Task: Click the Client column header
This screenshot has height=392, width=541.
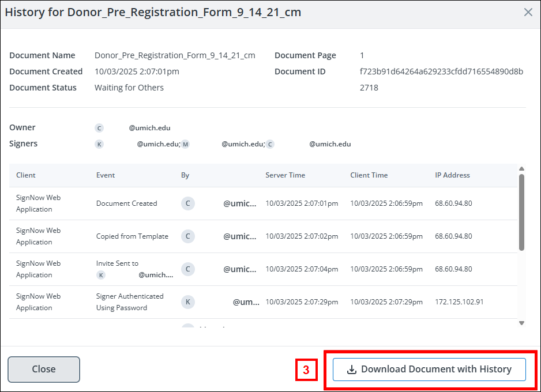Action: click(26, 175)
